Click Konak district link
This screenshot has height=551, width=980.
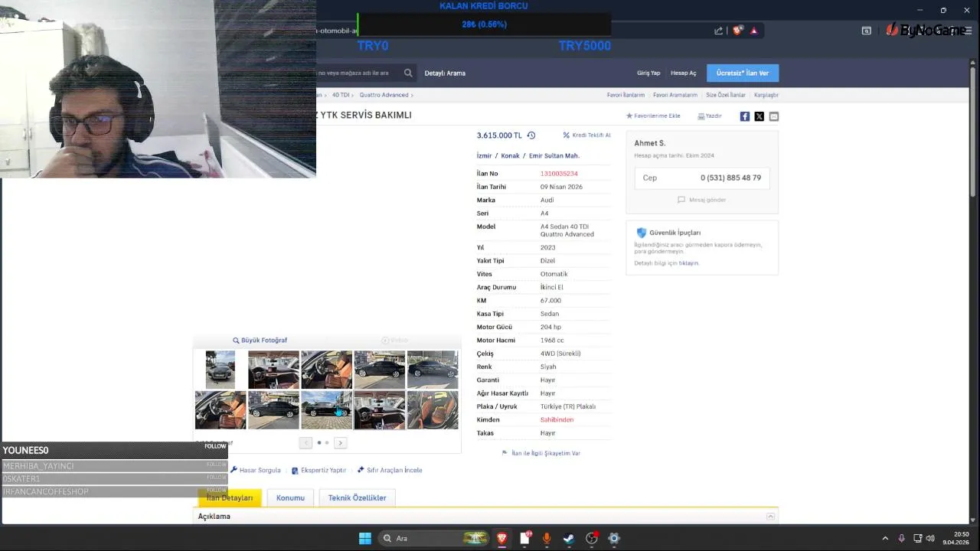[510, 155]
